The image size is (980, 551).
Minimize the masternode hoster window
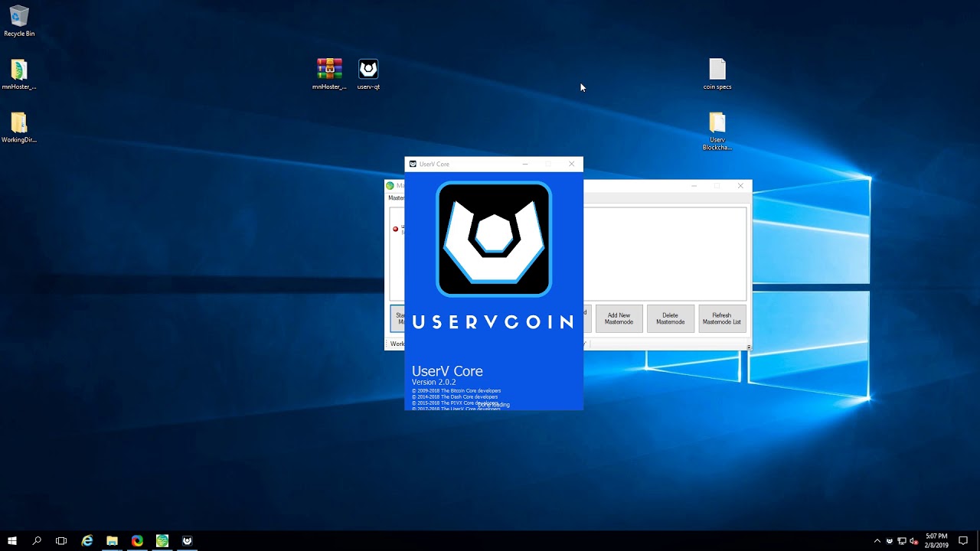point(694,185)
